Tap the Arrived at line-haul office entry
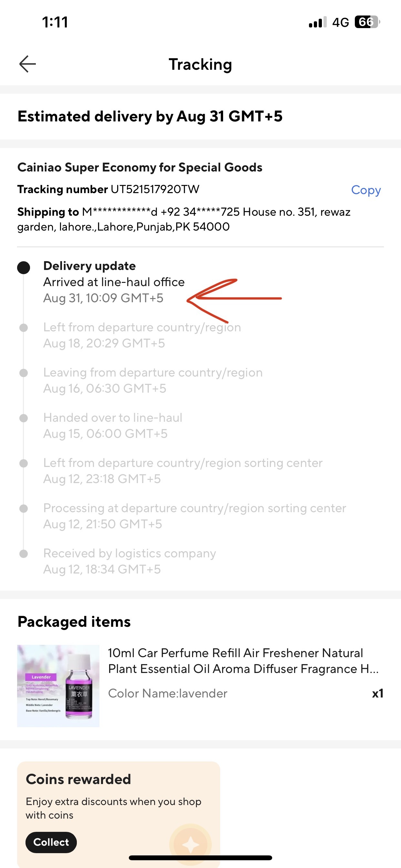The image size is (401, 868). point(114,282)
